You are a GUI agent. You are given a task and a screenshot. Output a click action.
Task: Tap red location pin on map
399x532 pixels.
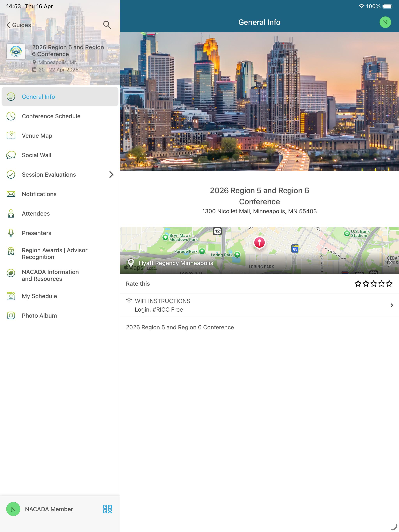point(260,243)
